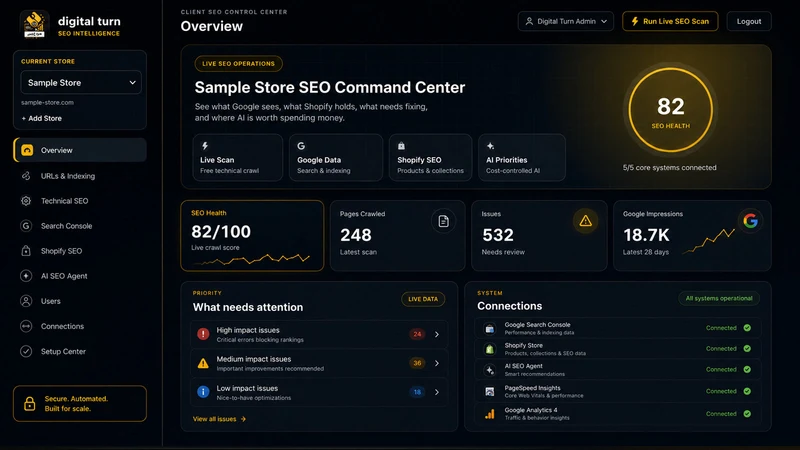Click the Google logo on Impressions card
This screenshot has height=450, width=800.
click(750, 221)
